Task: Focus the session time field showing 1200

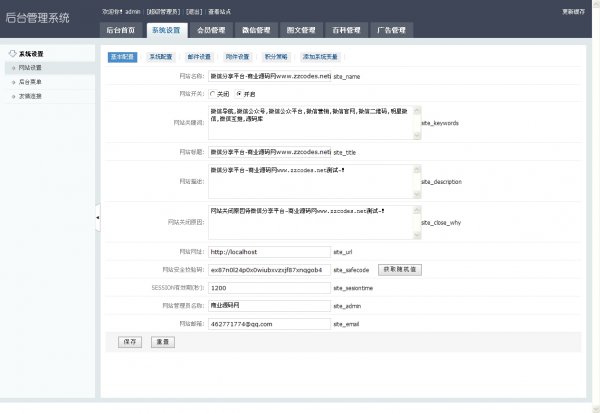Action: (269, 288)
